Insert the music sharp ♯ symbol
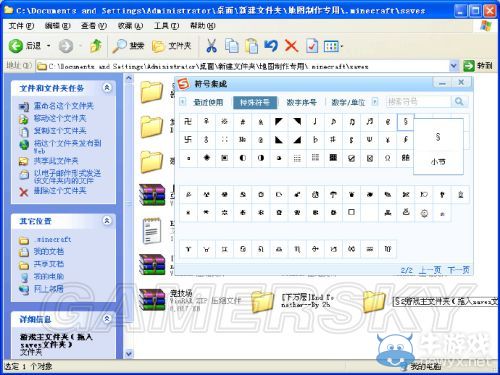 click(x=333, y=140)
